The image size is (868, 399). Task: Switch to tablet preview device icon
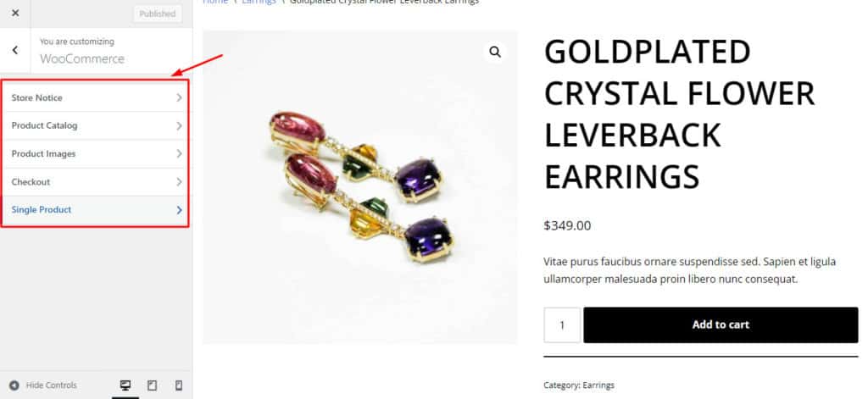[152, 385]
